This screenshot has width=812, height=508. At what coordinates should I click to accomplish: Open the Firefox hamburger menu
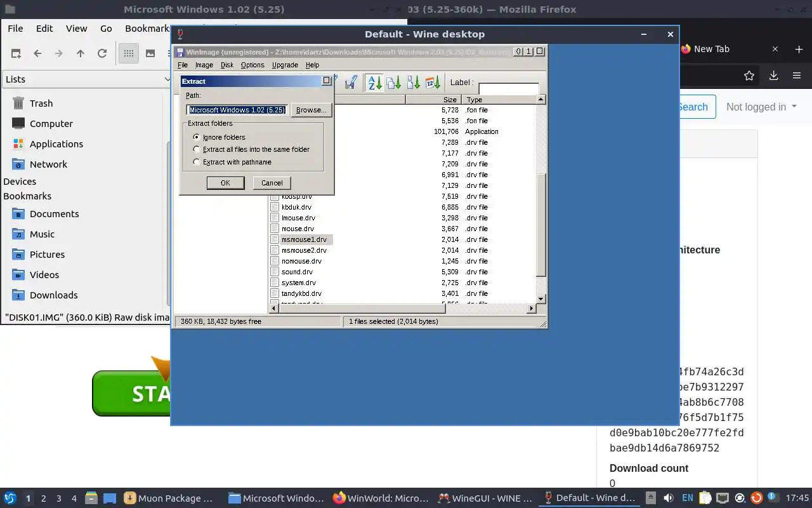click(x=797, y=76)
